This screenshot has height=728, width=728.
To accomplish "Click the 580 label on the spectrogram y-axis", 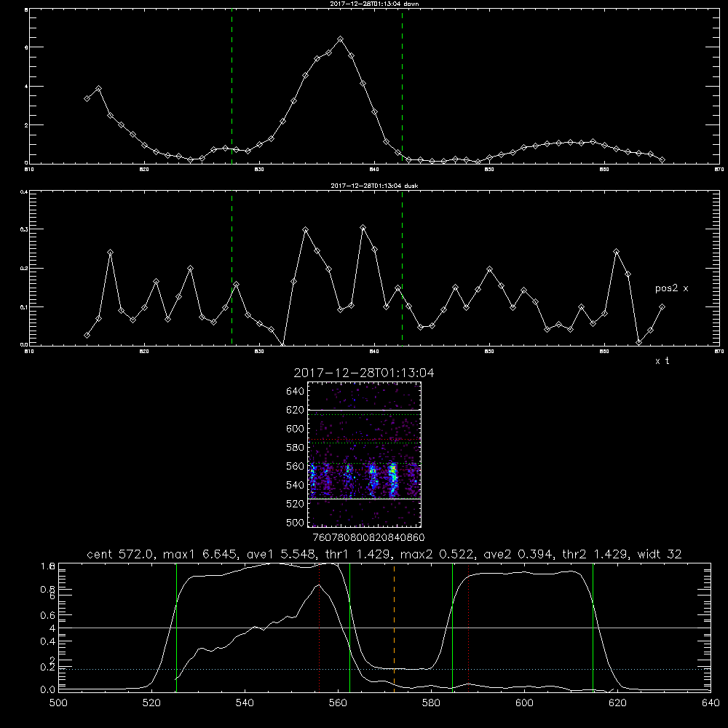I will click(296, 447).
